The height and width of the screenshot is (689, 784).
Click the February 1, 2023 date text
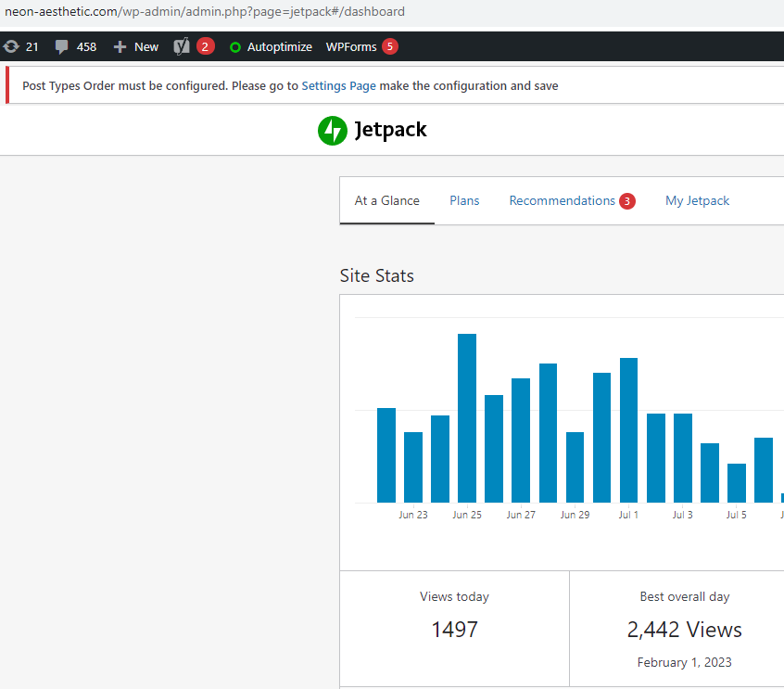click(x=685, y=662)
